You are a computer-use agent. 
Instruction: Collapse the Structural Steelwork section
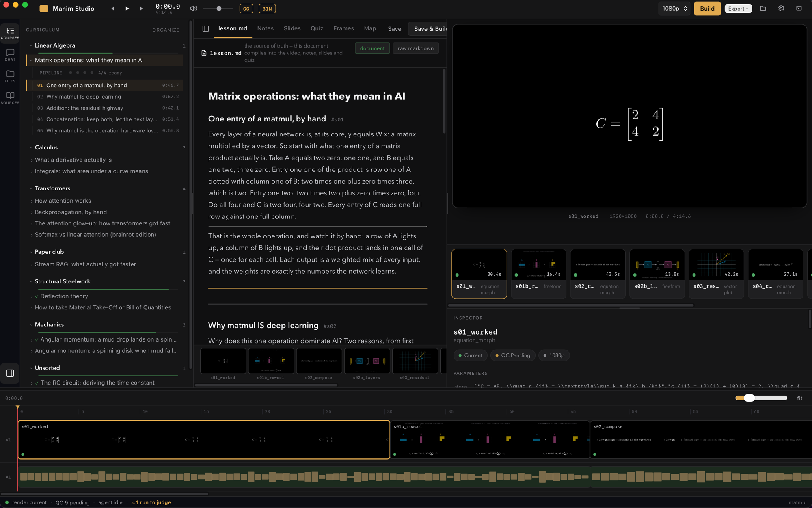[31, 281]
